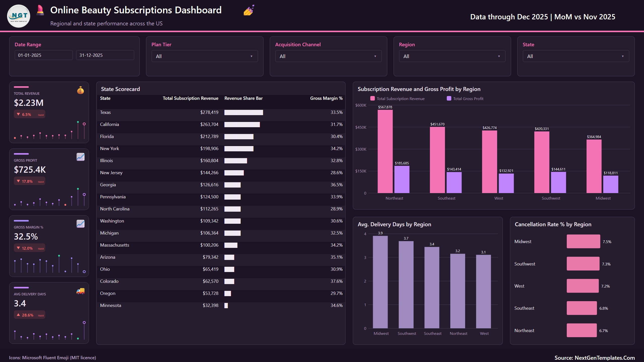Click the chart icon on Gross Profit card
This screenshot has height=362, width=644.
coord(80,157)
